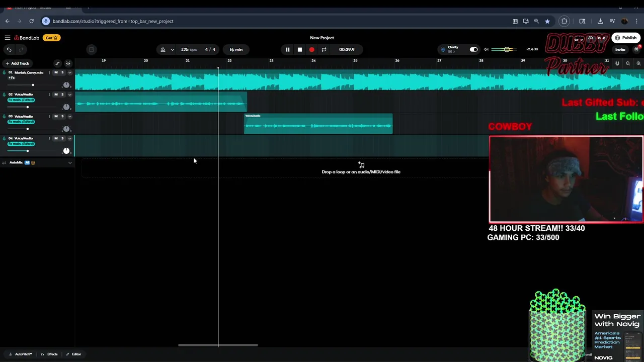The height and width of the screenshot is (362, 644).
Task: Open the Effects tab
Action: pos(49,354)
